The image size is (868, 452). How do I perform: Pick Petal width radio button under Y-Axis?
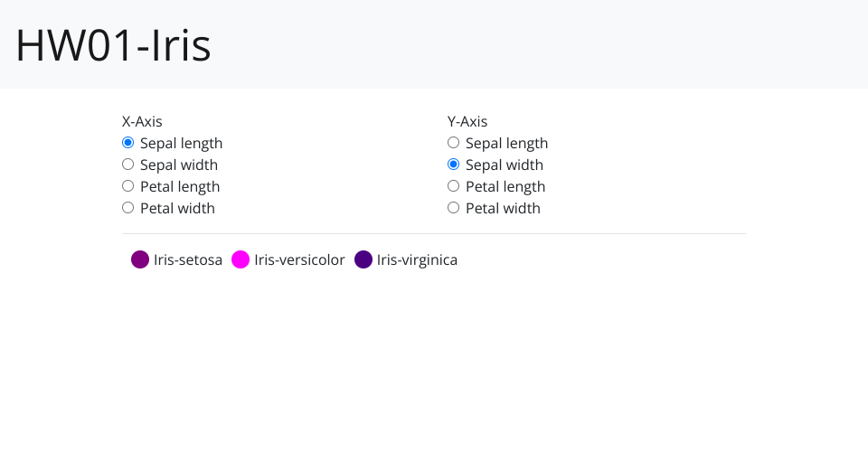pyautogui.click(x=453, y=208)
